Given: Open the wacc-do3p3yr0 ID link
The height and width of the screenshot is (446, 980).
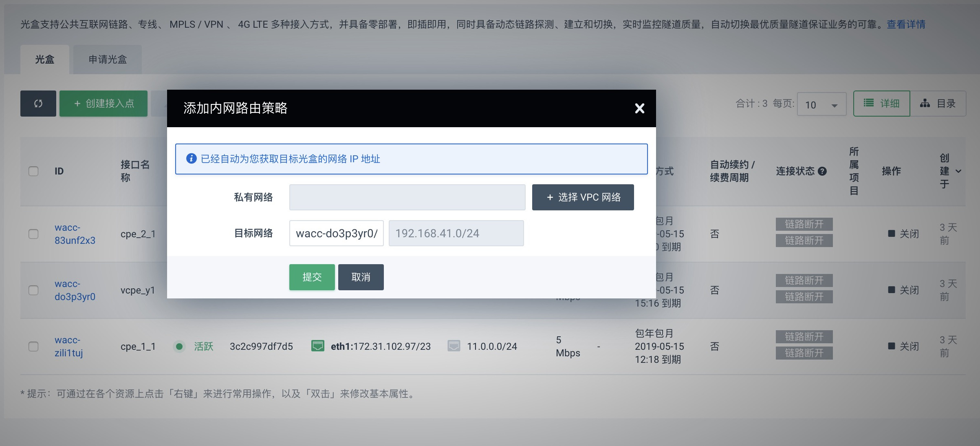Looking at the screenshot, I should coord(75,290).
